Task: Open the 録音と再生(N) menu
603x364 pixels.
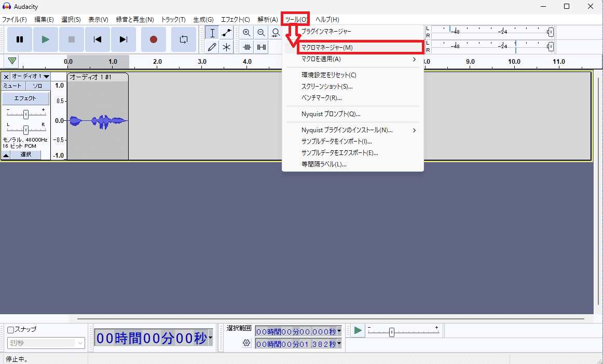Action: tap(134, 20)
